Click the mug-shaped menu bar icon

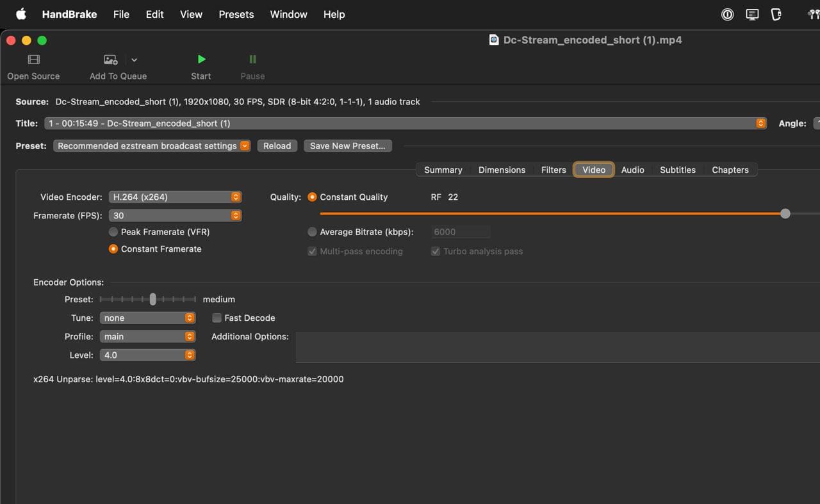(x=776, y=14)
